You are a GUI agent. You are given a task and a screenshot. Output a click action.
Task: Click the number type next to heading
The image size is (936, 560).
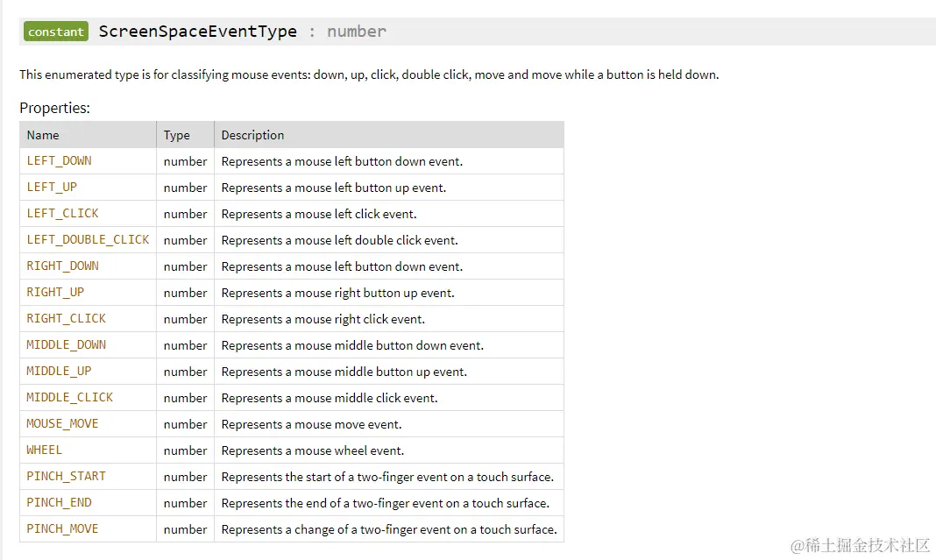[356, 32]
